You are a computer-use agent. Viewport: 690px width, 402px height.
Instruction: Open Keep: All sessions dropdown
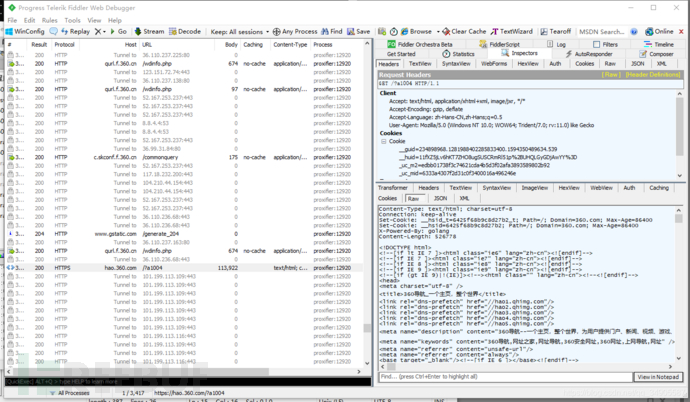(x=239, y=32)
